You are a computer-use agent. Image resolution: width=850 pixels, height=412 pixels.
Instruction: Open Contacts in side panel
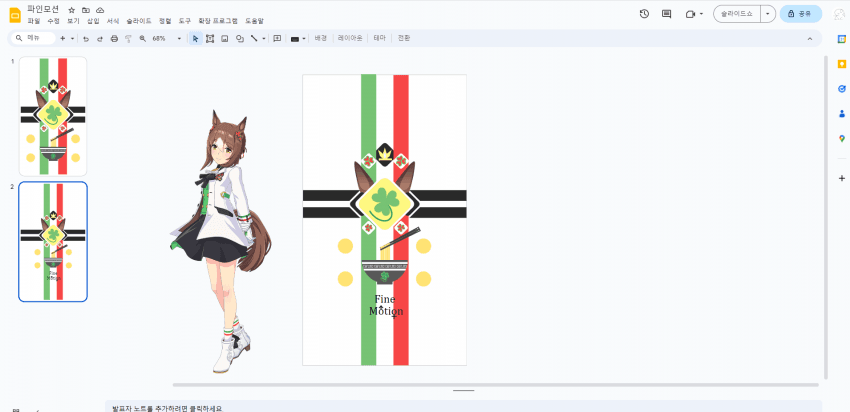(842, 114)
